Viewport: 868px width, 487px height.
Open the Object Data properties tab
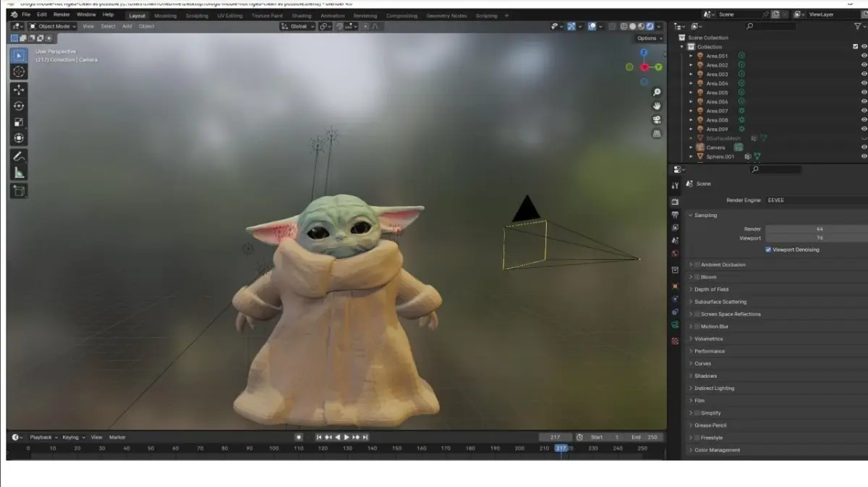click(x=675, y=326)
